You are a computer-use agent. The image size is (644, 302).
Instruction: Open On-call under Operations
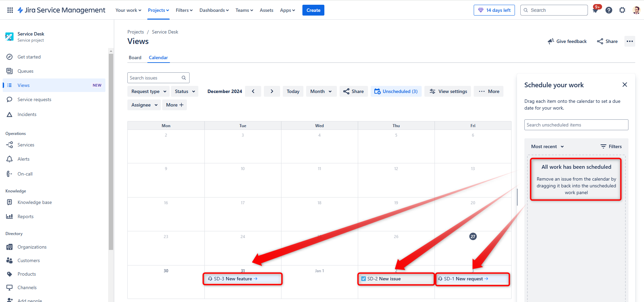(54, 174)
